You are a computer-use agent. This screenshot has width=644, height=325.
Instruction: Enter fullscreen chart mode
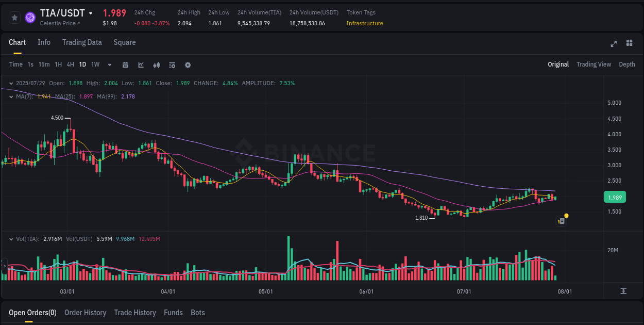pyautogui.click(x=614, y=44)
